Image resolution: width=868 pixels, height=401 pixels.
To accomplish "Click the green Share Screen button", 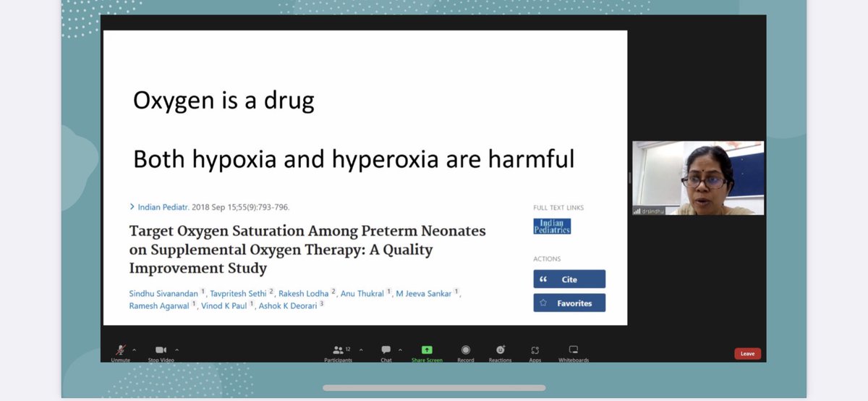I will (x=427, y=353).
